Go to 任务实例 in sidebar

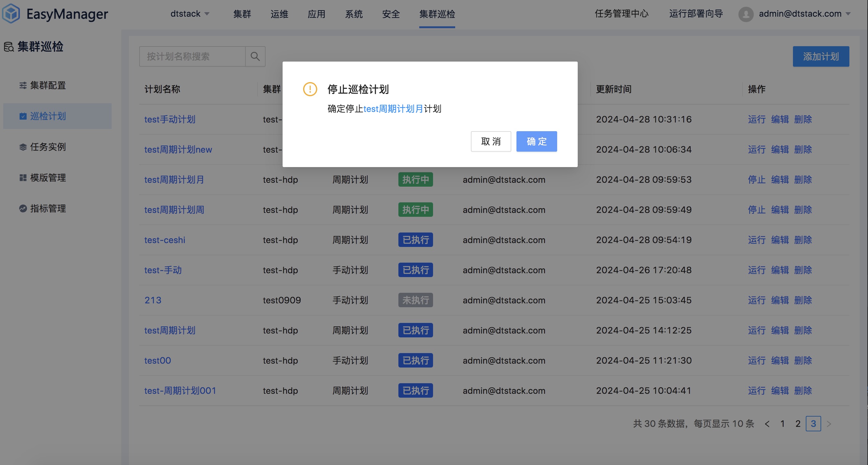57,147
